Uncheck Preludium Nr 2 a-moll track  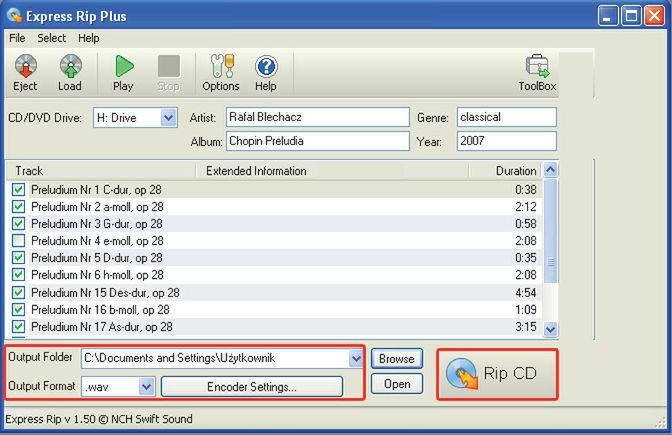[x=18, y=207]
